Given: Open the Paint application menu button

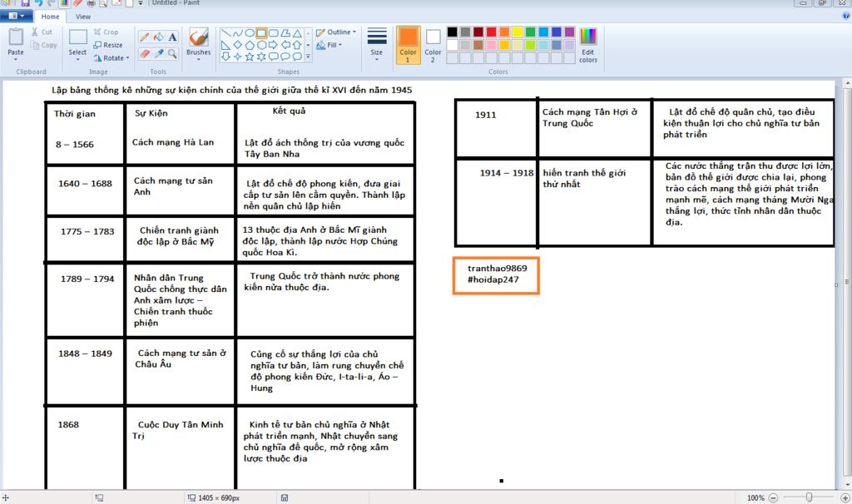Looking at the screenshot, I should click(17, 17).
